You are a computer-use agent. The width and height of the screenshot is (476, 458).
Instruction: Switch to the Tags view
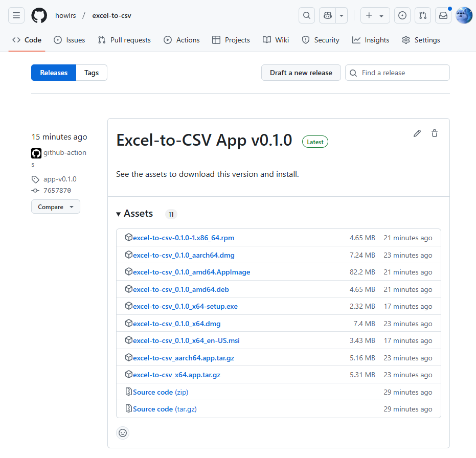click(x=91, y=73)
